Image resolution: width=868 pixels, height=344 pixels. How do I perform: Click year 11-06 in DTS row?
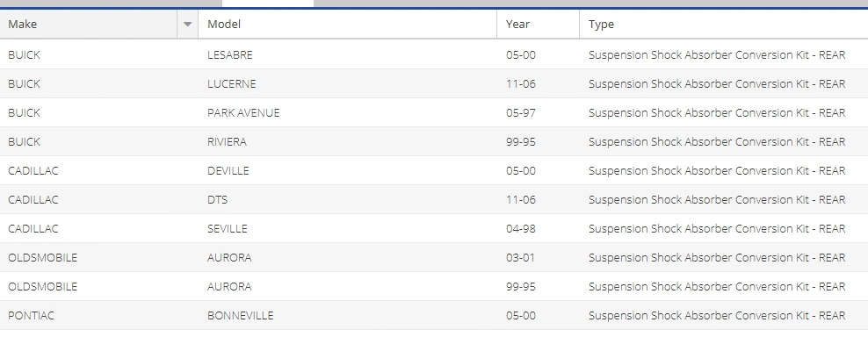[x=520, y=200]
